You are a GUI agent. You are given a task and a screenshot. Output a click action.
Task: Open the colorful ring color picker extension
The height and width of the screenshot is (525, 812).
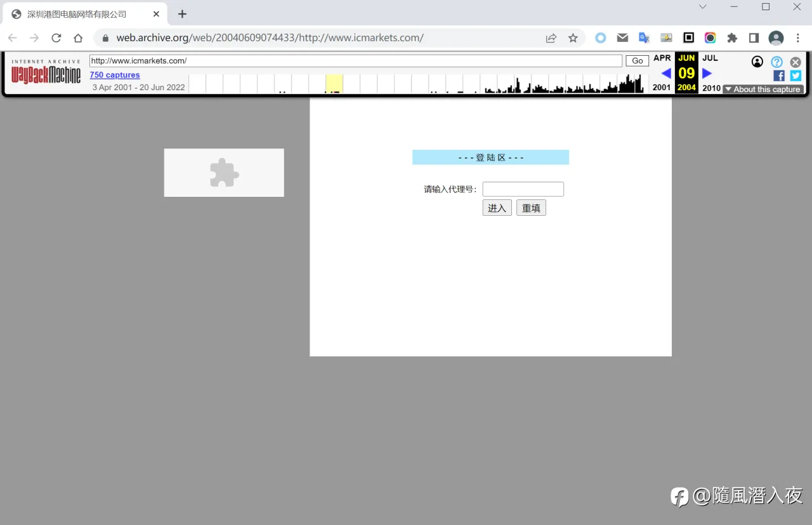710,38
